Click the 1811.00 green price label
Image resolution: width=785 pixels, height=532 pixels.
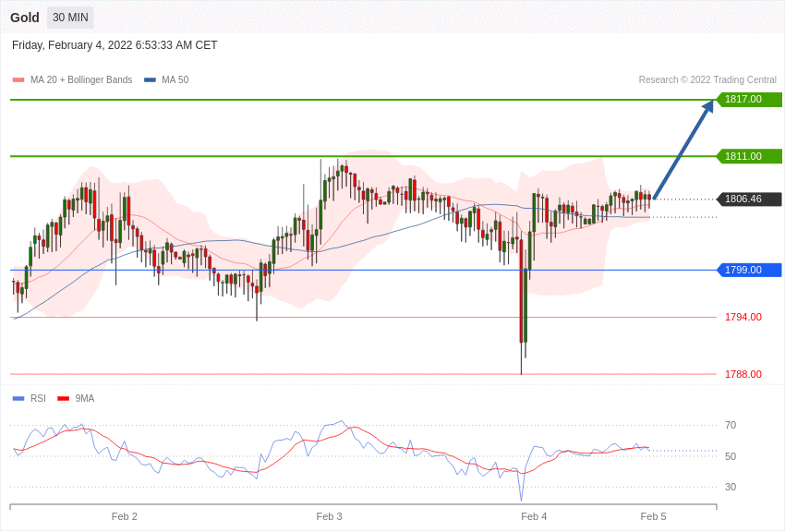click(x=749, y=156)
